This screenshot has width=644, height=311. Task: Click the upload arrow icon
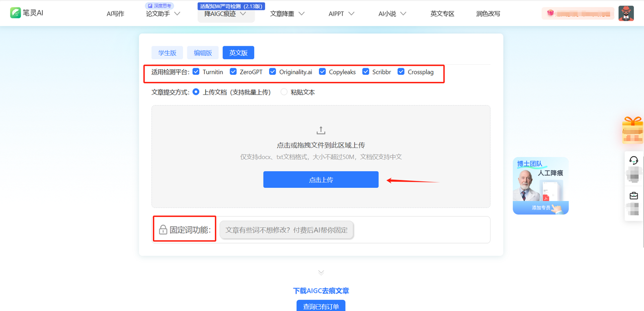click(x=321, y=130)
